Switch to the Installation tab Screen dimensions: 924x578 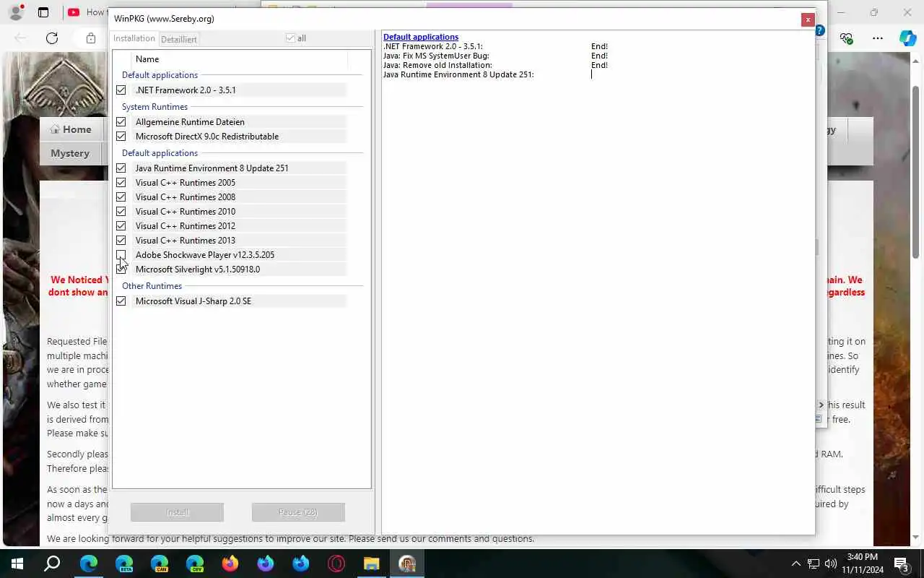[x=134, y=38]
